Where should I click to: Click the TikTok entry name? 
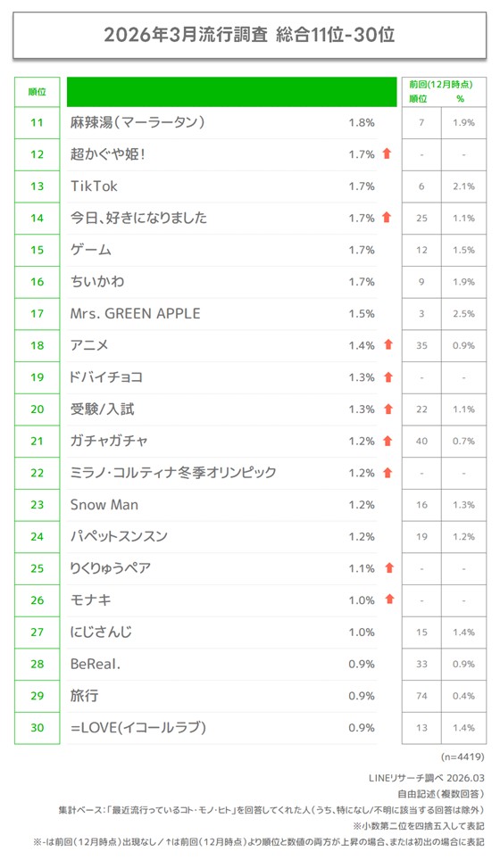(94, 186)
